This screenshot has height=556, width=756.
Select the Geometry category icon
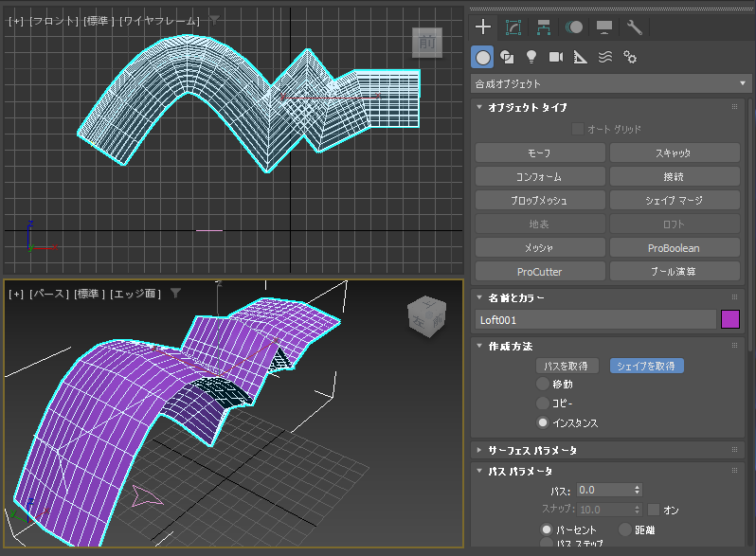click(482, 58)
